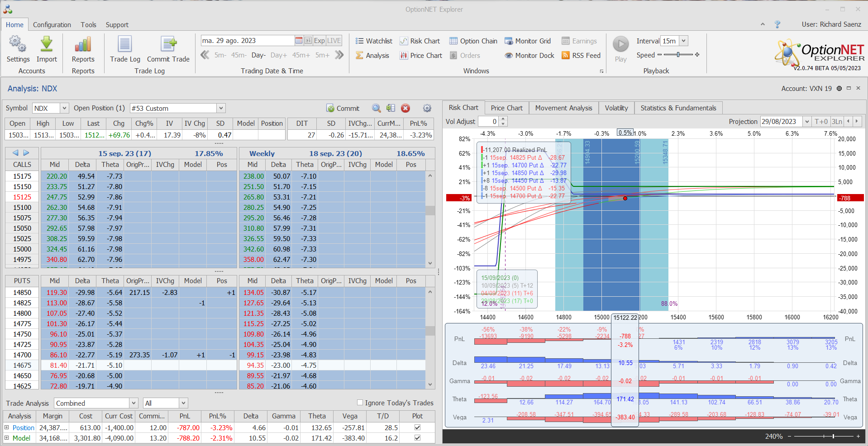Open the Interval 15m dropdown
Viewport: 868px width, 446px height.
tap(684, 41)
